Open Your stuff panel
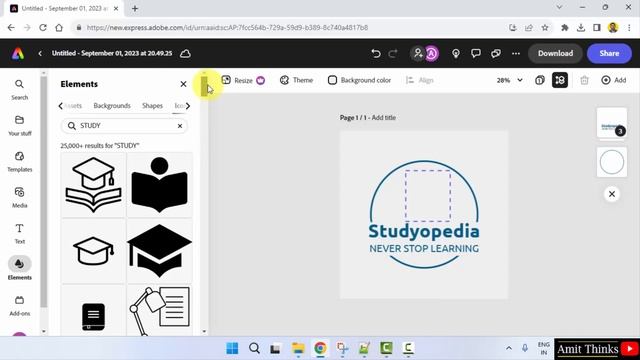This screenshot has height=360, width=640. pyautogui.click(x=19, y=125)
